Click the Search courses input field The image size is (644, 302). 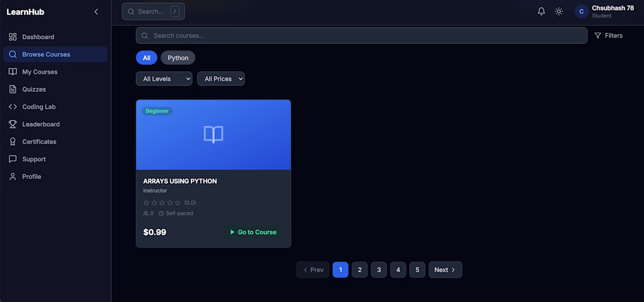pyautogui.click(x=361, y=36)
